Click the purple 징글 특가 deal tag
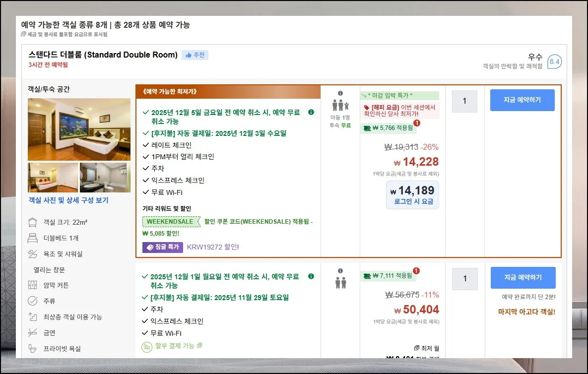Image resolution: width=588 pixels, height=374 pixels. point(163,247)
